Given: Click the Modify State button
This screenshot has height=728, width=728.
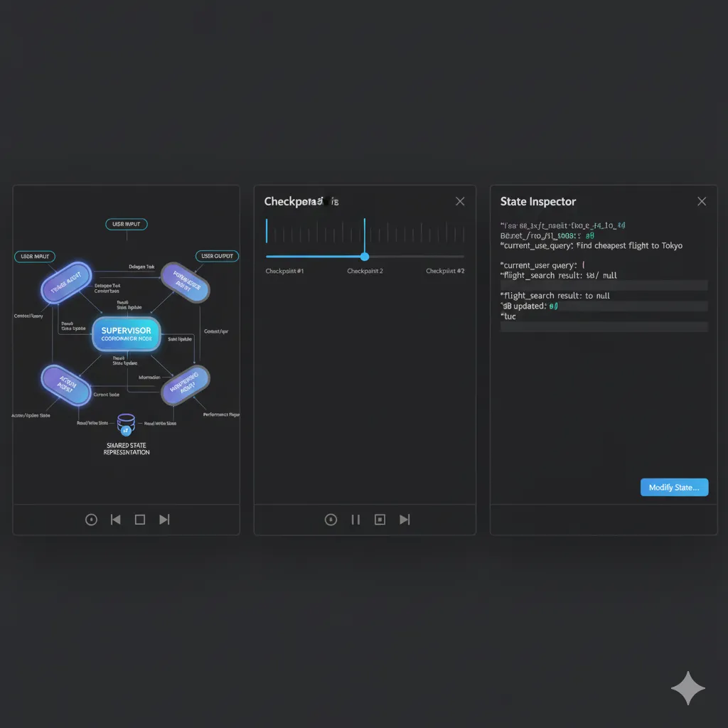Looking at the screenshot, I should [674, 488].
